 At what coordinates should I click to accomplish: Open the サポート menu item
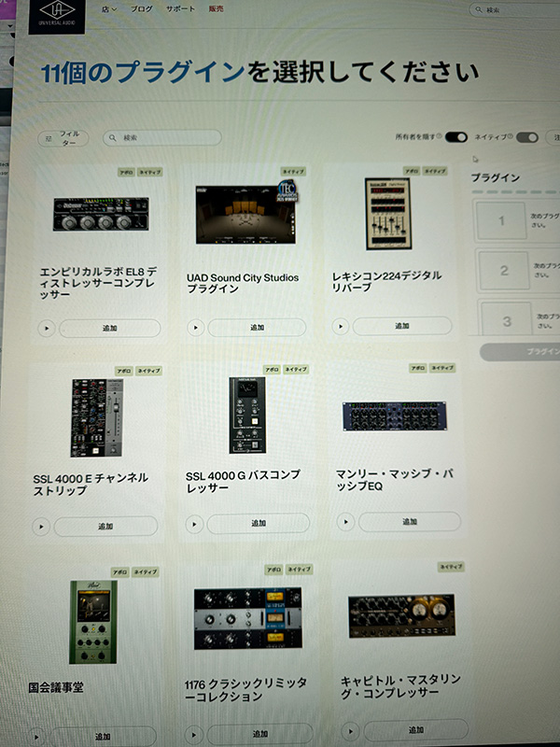tap(180, 9)
